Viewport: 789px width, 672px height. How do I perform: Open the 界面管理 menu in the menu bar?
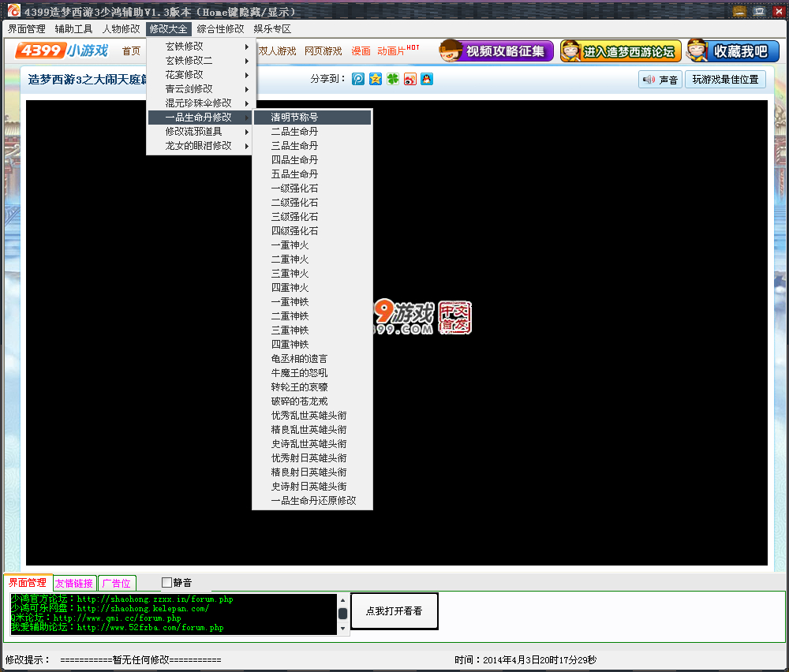point(27,28)
